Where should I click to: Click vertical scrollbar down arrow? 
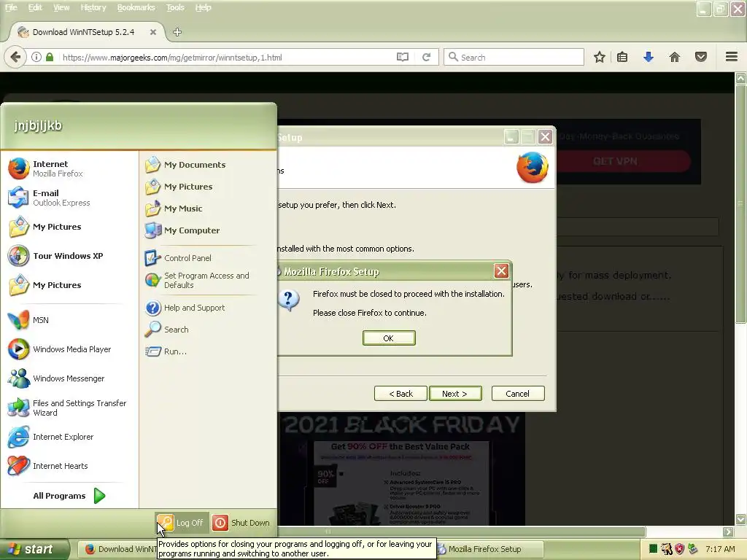coord(741,519)
